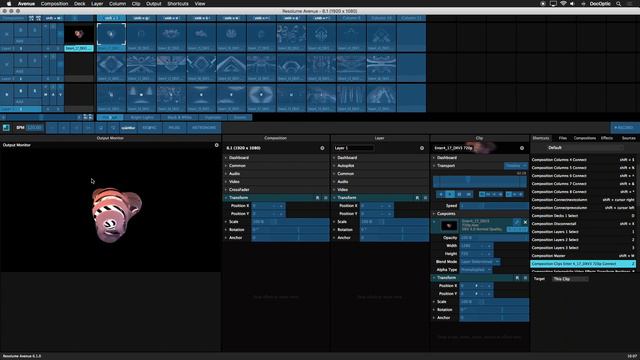Click the macOS notification list icon
The height and width of the screenshot is (360, 640).
click(x=631, y=4)
